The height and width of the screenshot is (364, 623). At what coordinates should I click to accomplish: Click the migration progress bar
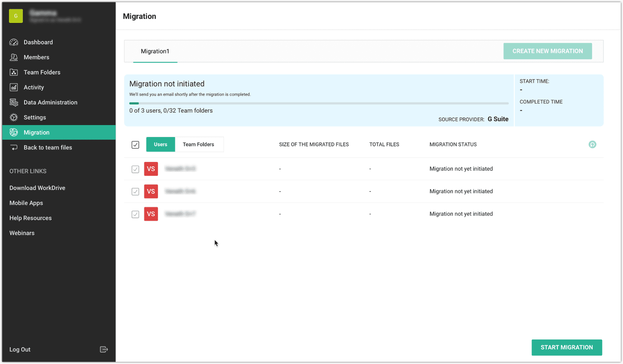pos(319,103)
